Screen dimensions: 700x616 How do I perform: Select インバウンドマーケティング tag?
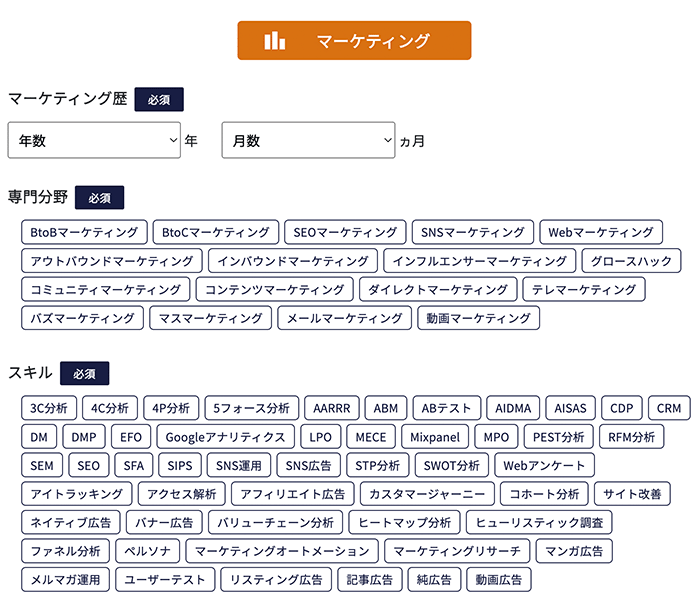pyautogui.click(x=293, y=261)
